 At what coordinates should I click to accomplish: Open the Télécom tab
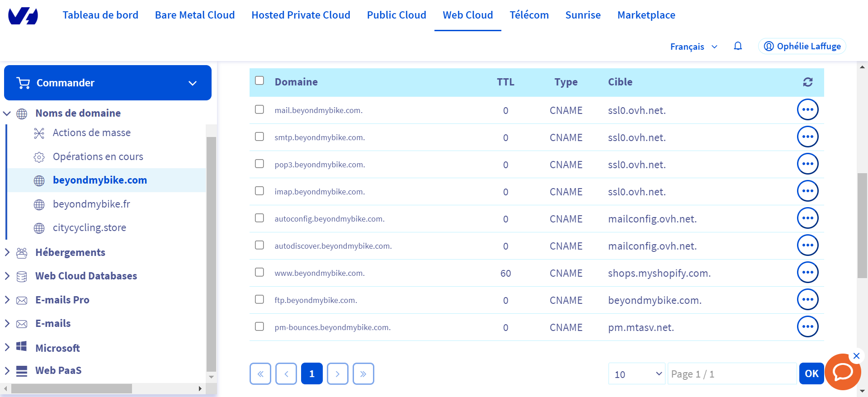pyautogui.click(x=529, y=15)
